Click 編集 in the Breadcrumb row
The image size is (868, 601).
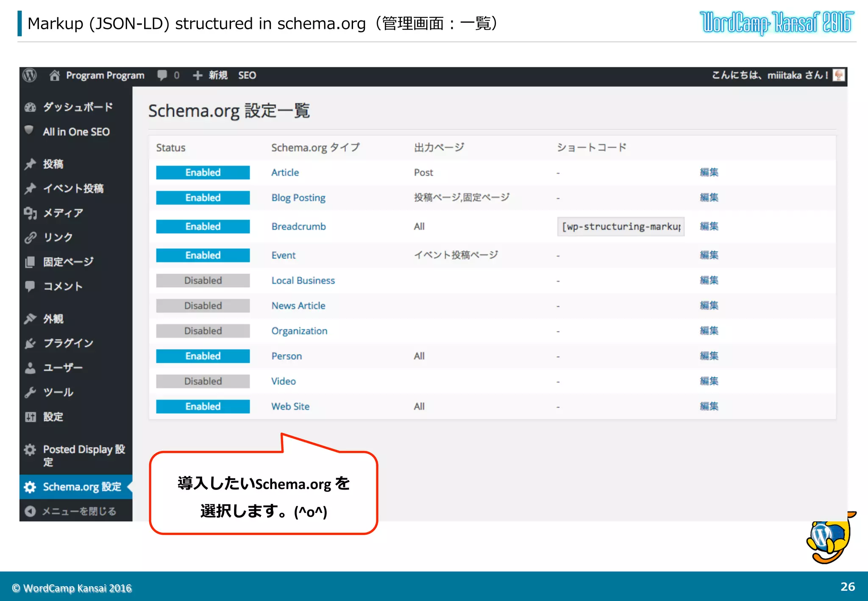[x=709, y=226]
